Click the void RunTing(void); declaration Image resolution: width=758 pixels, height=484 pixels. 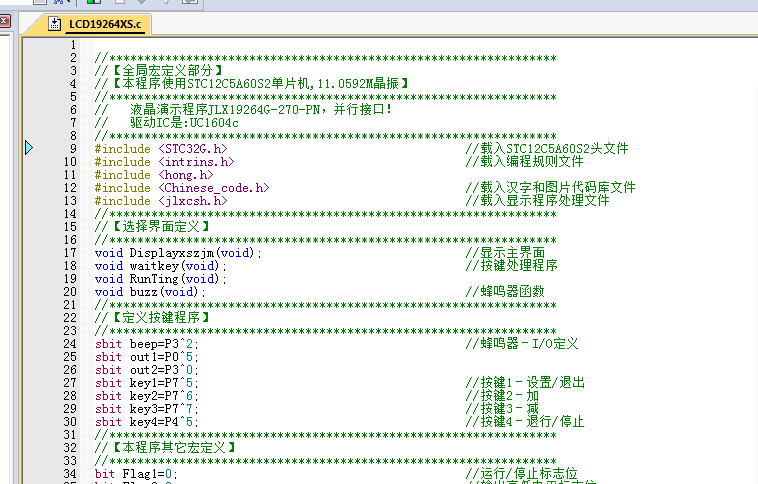160,279
